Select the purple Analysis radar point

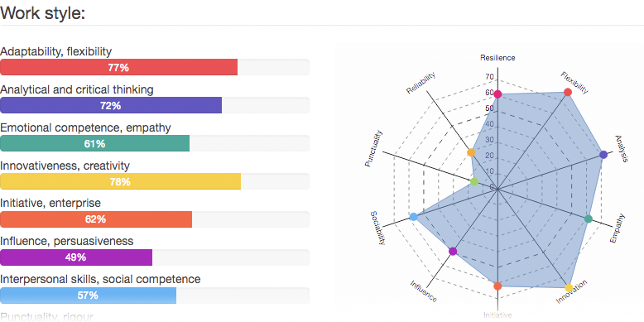pyautogui.click(x=603, y=155)
